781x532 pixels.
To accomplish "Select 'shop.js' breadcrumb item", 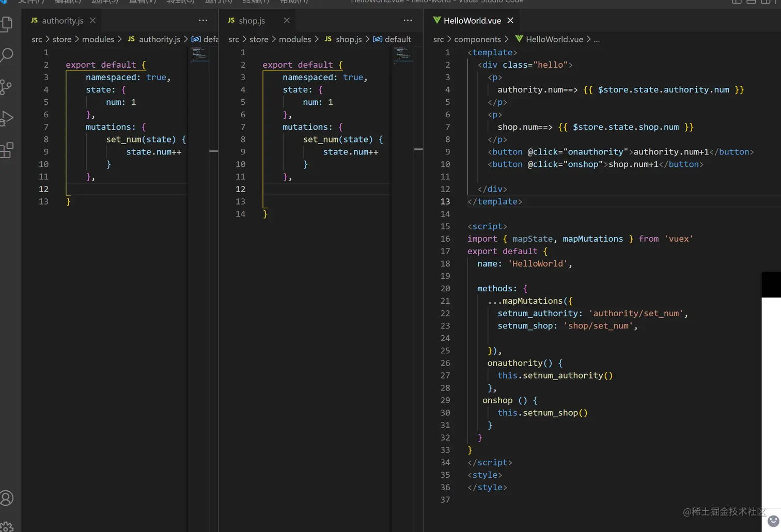I will click(x=349, y=39).
